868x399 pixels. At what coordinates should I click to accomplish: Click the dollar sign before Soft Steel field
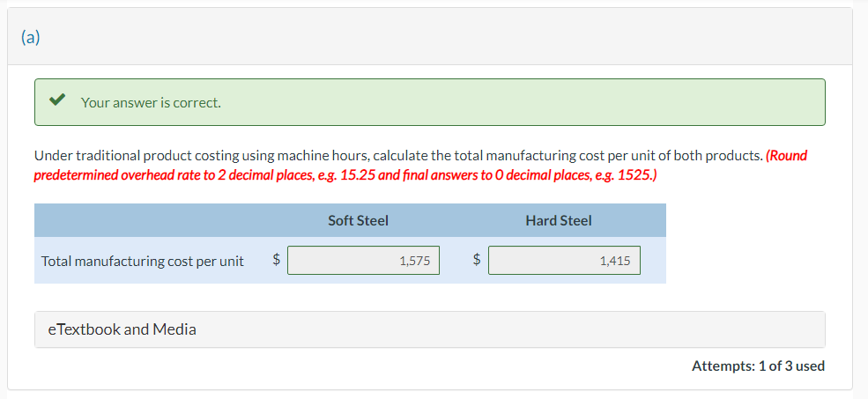pyautogui.click(x=277, y=258)
